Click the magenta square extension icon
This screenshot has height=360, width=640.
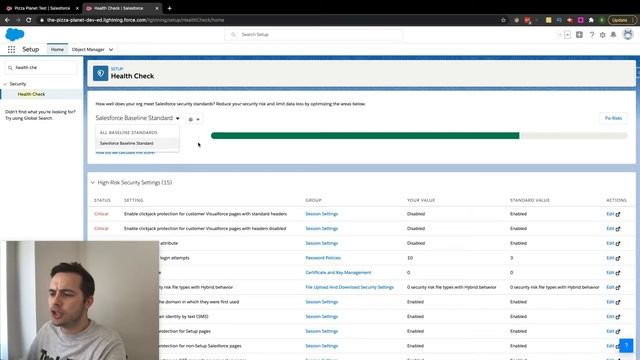click(x=580, y=20)
